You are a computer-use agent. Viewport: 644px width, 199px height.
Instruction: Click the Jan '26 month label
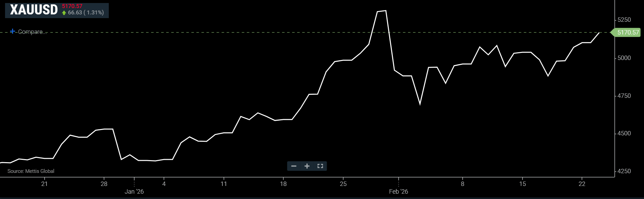pyautogui.click(x=134, y=192)
